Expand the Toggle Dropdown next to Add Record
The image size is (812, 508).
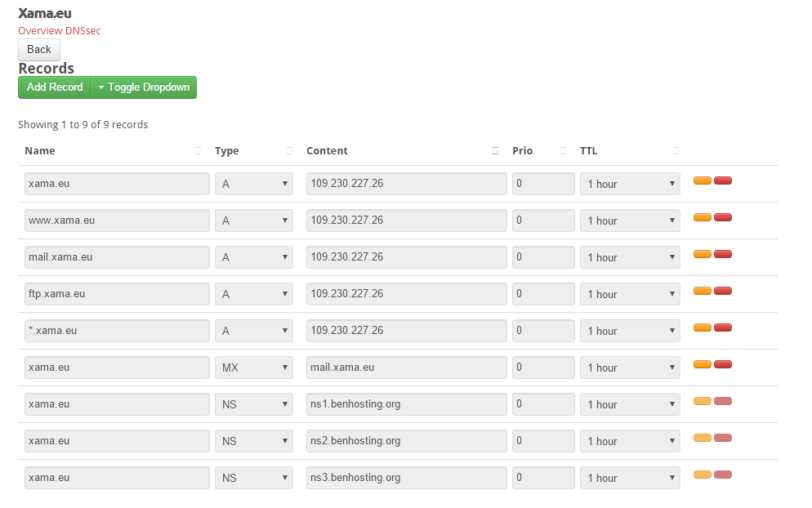click(144, 87)
